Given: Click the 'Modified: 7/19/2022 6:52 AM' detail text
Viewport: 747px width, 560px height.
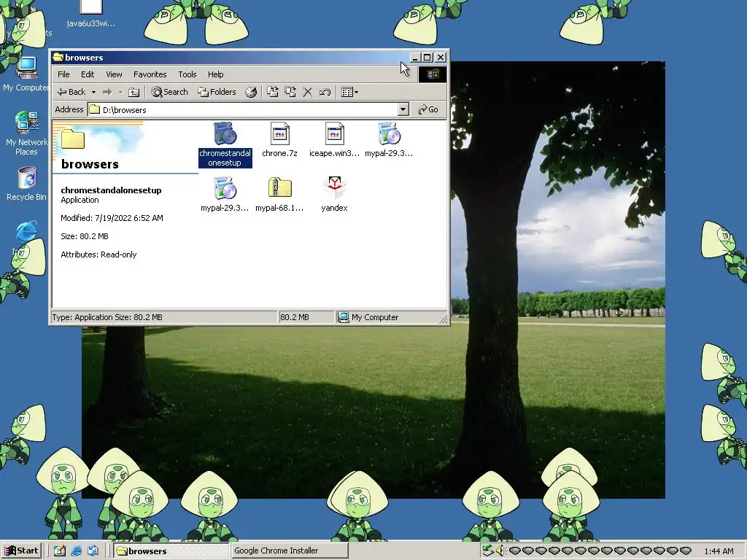Looking at the screenshot, I should coord(112,218).
